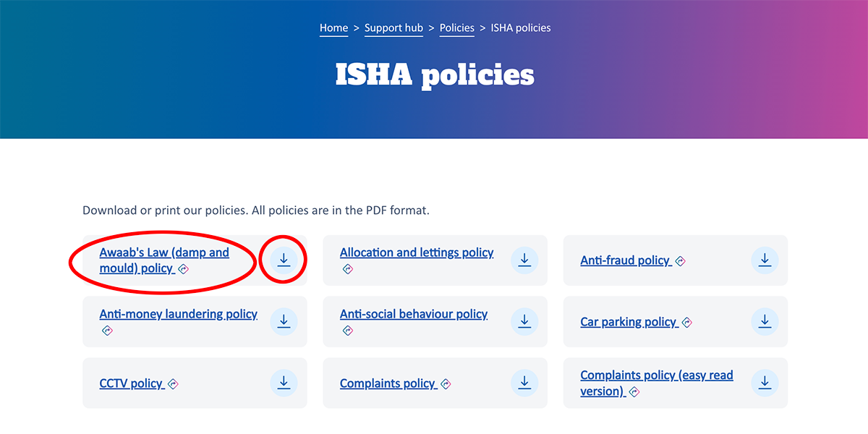The image size is (868, 434).
Task: Open the Allocation and lettings policy
Action: (417, 252)
